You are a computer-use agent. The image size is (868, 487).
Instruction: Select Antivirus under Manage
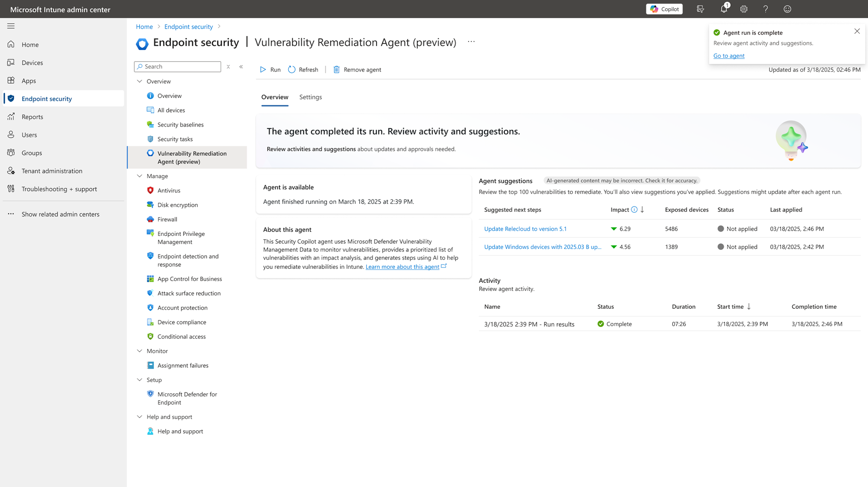coord(169,190)
